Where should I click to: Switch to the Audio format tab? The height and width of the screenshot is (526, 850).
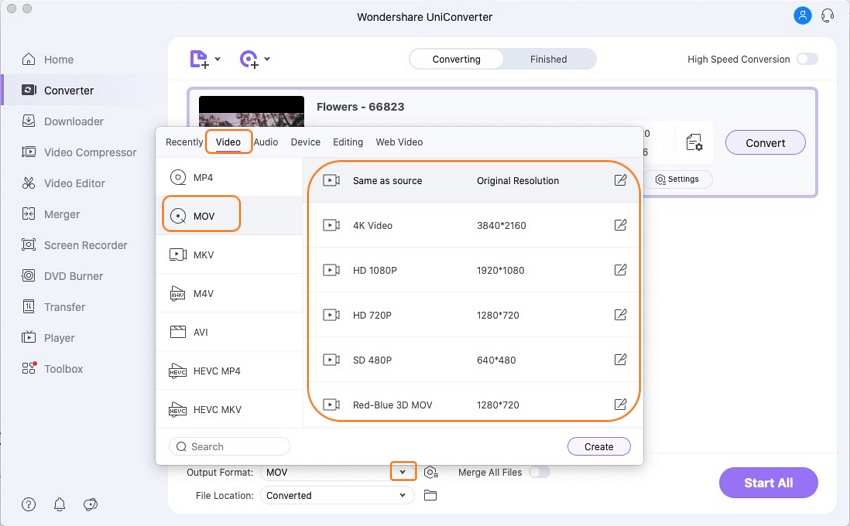click(265, 142)
